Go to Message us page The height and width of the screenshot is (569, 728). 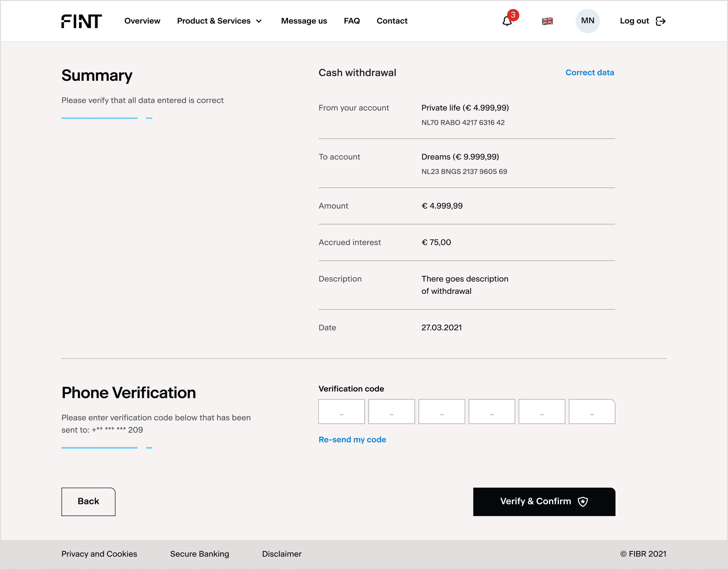pyautogui.click(x=304, y=21)
